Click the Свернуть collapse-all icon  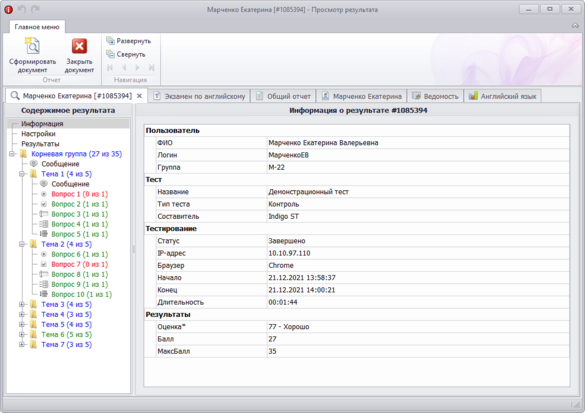110,54
